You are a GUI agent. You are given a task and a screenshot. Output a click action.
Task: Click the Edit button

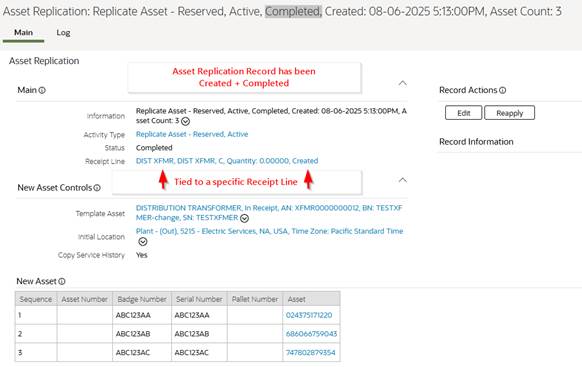tap(464, 113)
